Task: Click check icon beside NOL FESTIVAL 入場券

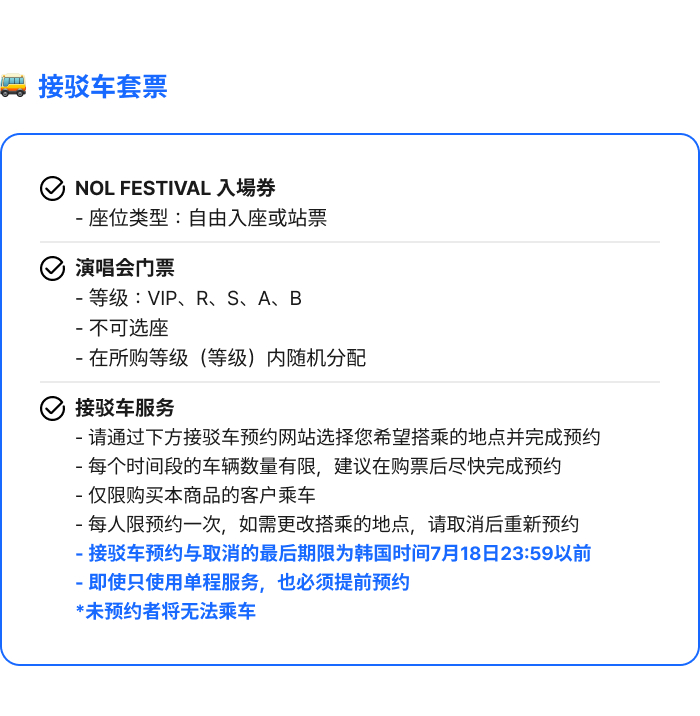Action: 53,189
